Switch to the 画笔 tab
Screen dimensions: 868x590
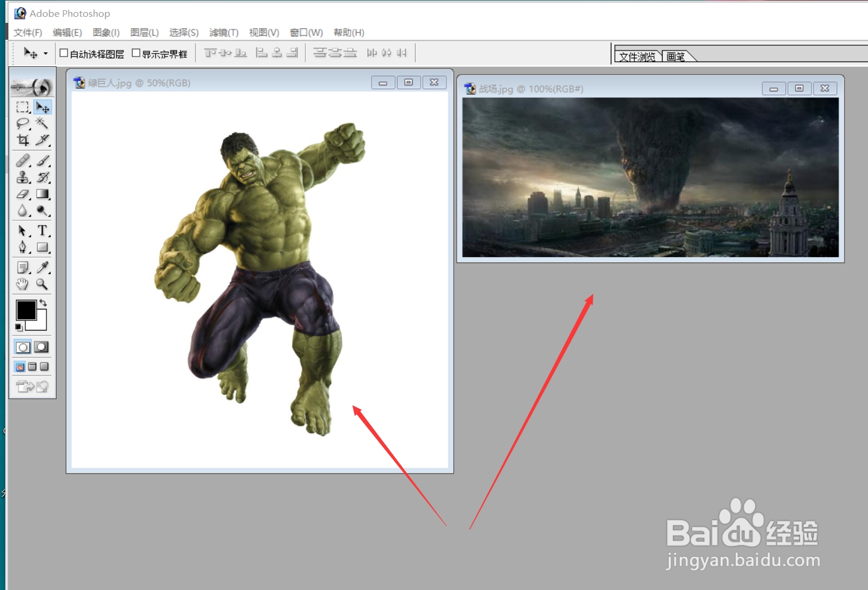coord(677,57)
